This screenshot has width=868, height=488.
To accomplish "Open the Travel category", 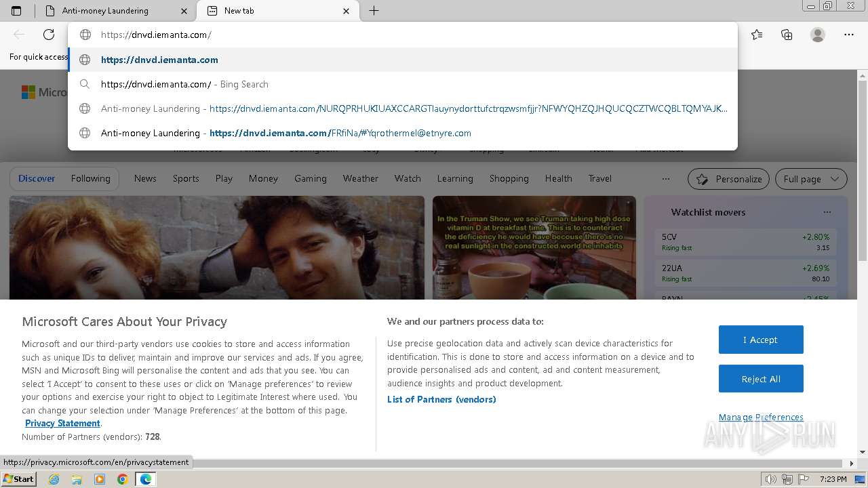I will (x=599, y=179).
